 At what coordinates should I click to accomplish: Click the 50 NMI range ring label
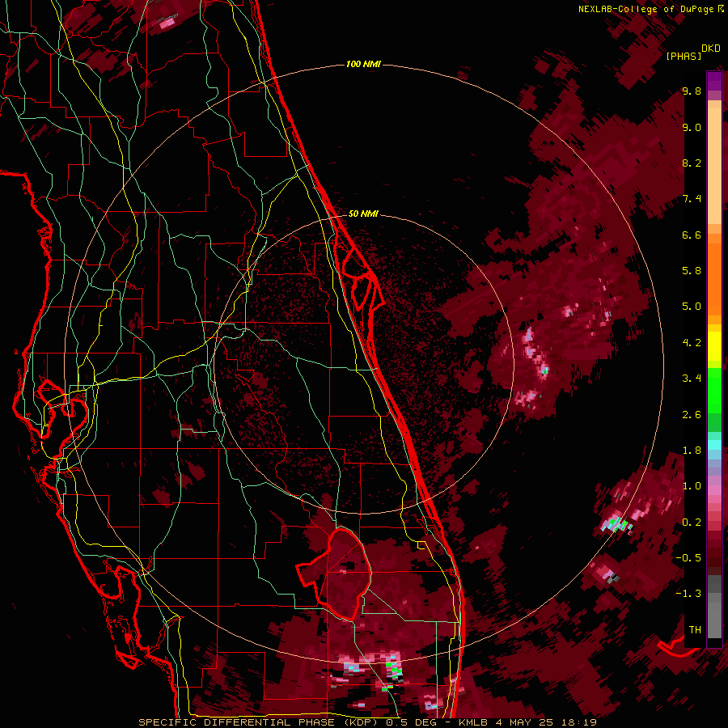(x=363, y=214)
